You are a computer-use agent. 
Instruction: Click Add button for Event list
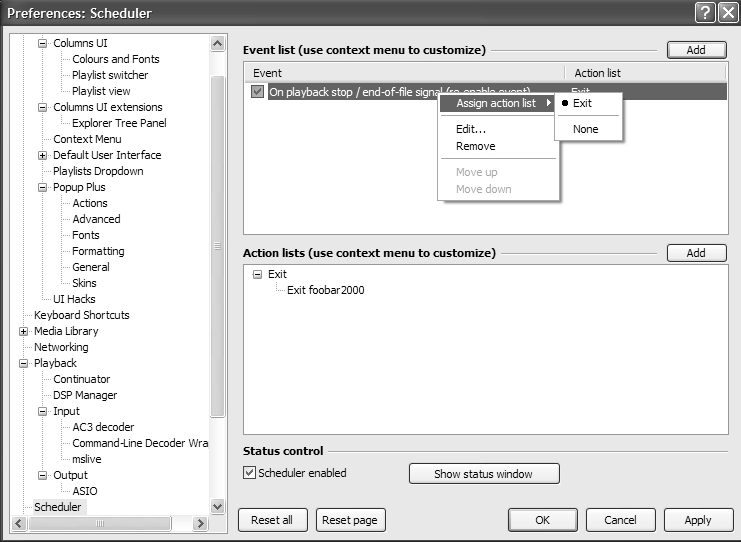(696, 50)
